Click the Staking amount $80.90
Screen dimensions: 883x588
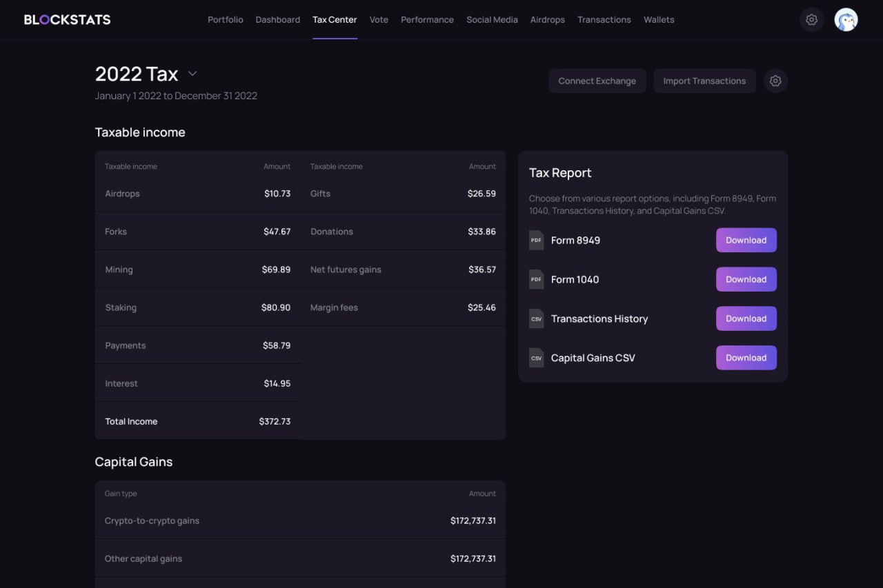(x=276, y=307)
